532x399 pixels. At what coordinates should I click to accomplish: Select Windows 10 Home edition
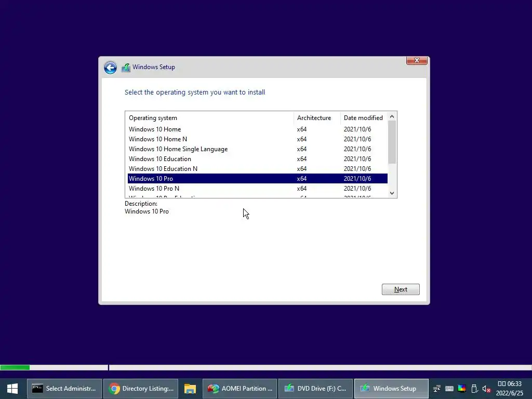[258, 129]
